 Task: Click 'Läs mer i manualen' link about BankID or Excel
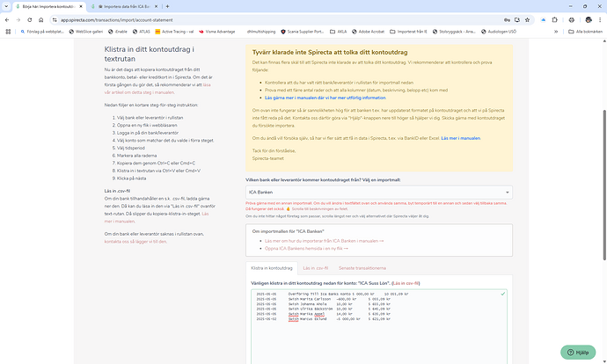[461, 138]
